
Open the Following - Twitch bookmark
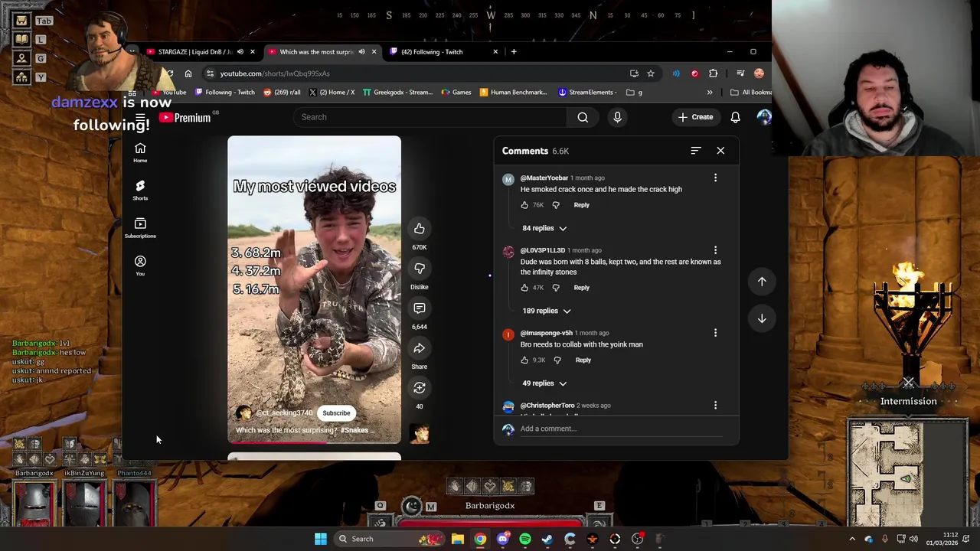pos(225,93)
